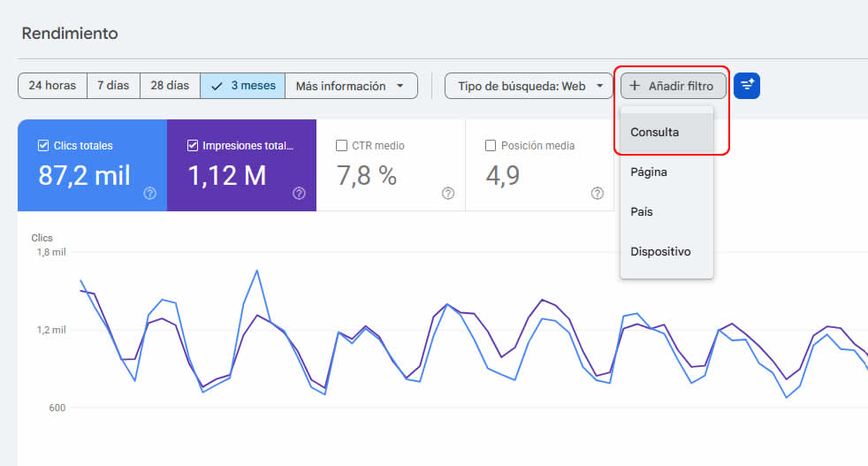
Task: Click help icon on Clics totales card
Action: click(x=150, y=194)
